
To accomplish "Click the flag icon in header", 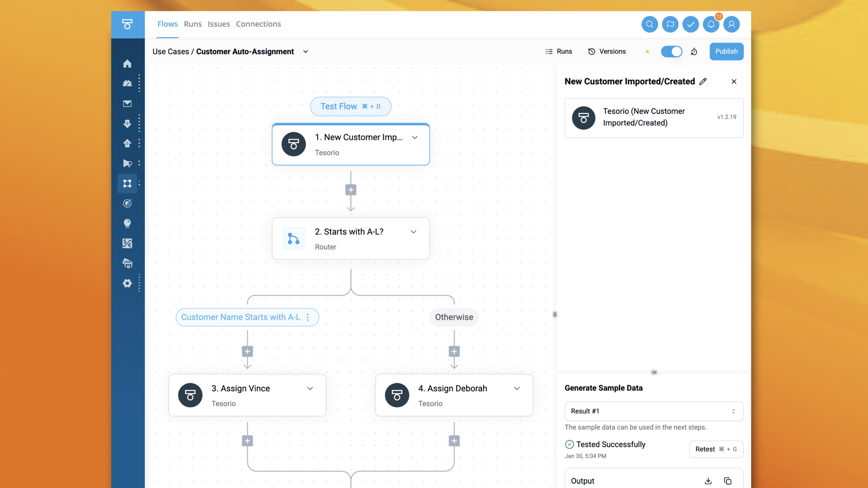I will (x=670, y=24).
